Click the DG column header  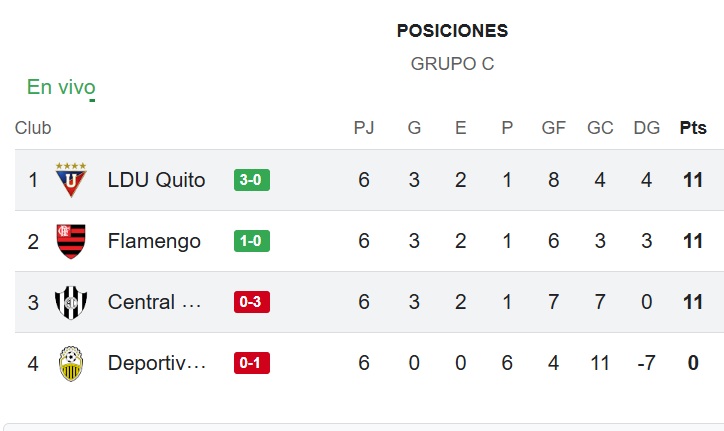coord(647,128)
